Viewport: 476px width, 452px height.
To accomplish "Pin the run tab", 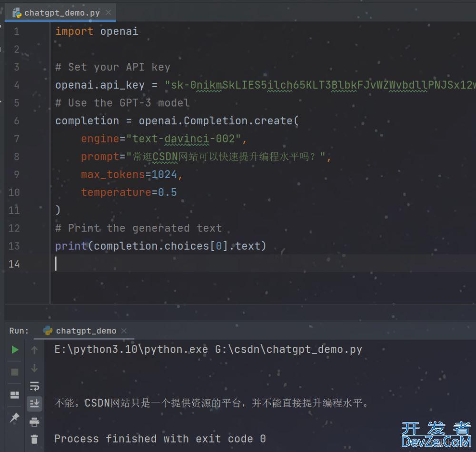I will [x=15, y=417].
